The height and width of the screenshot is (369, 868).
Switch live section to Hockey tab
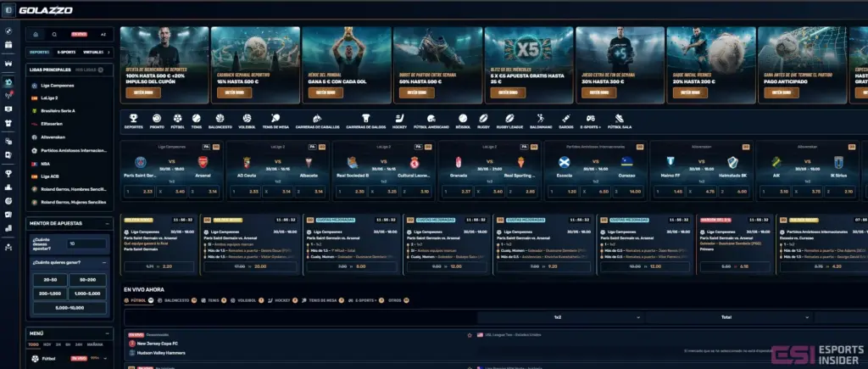pyautogui.click(x=282, y=300)
